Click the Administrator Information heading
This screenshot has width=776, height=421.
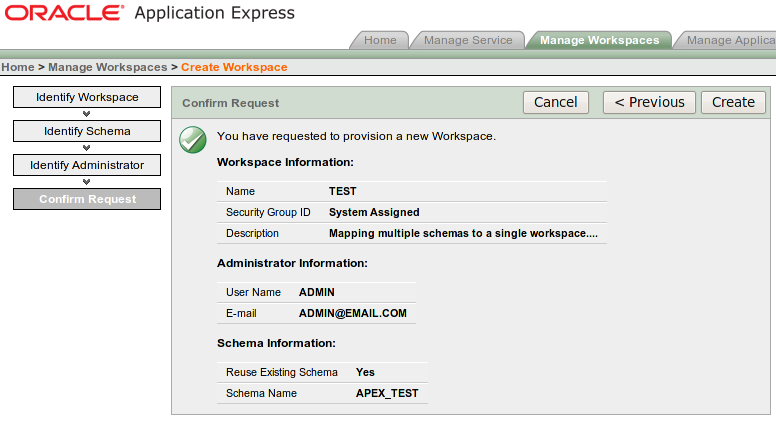[292, 263]
